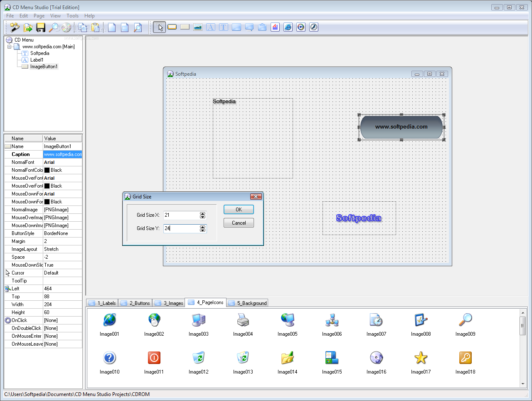Pick the Image018 key icon
532x401 pixels.
[465, 358]
